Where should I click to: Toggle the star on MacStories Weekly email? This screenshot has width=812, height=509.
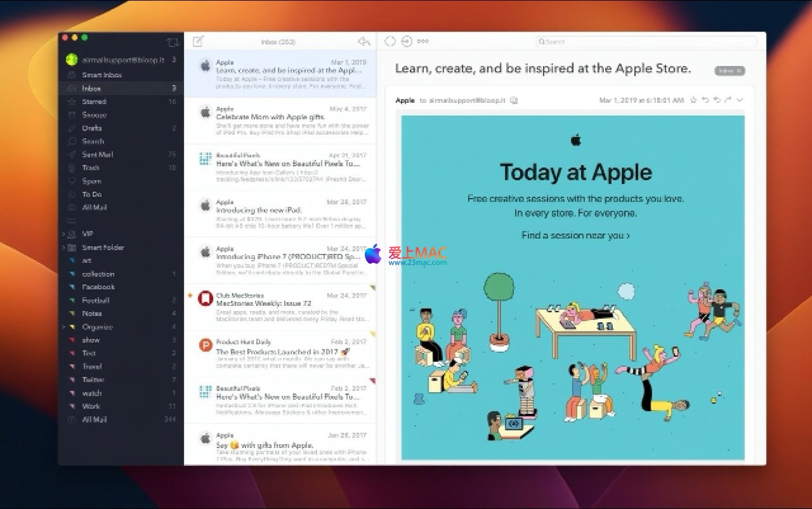pyautogui.click(x=190, y=296)
